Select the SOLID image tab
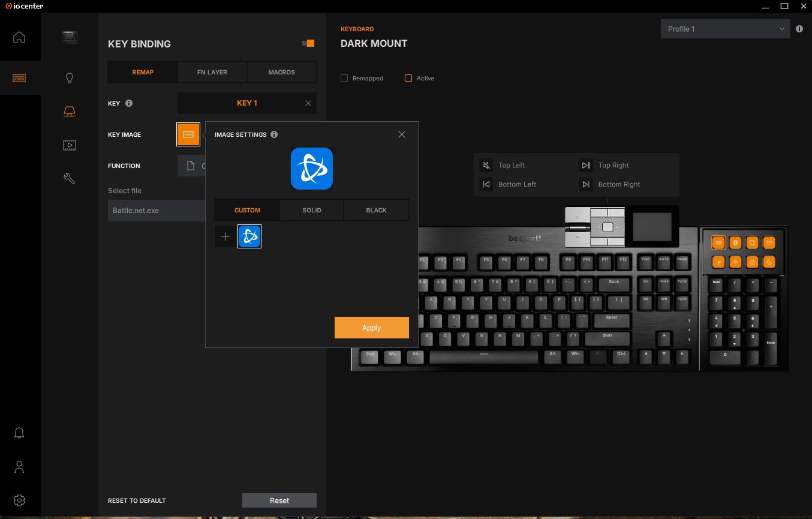 pos(311,211)
